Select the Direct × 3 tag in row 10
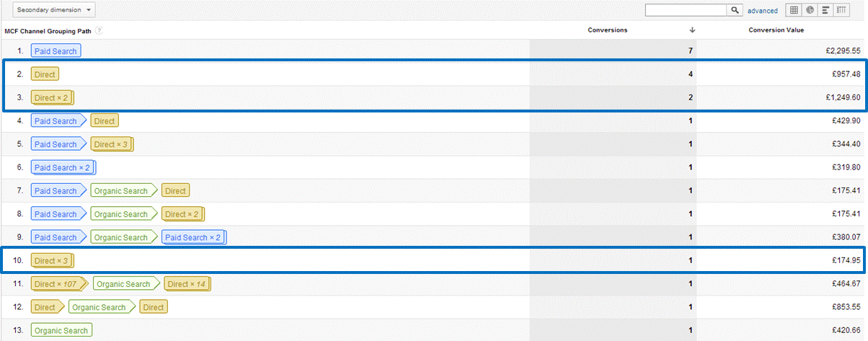The width and height of the screenshot is (868, 341). coord(52,261)
